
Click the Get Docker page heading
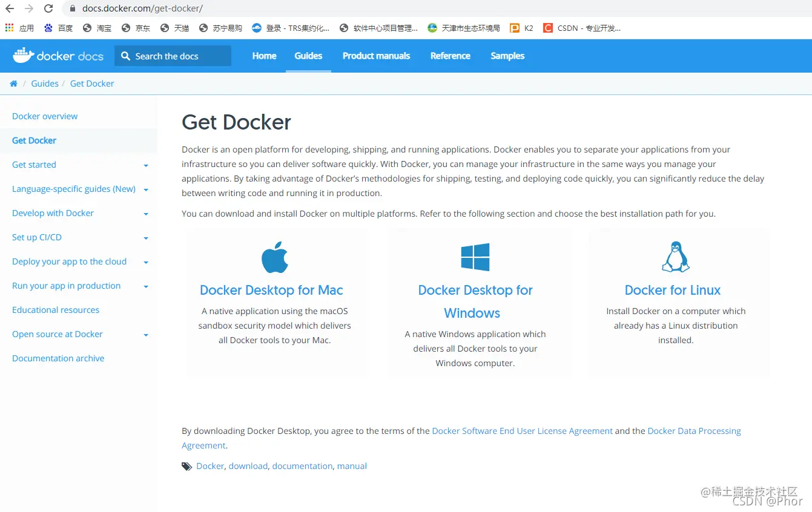pos(236,122)
